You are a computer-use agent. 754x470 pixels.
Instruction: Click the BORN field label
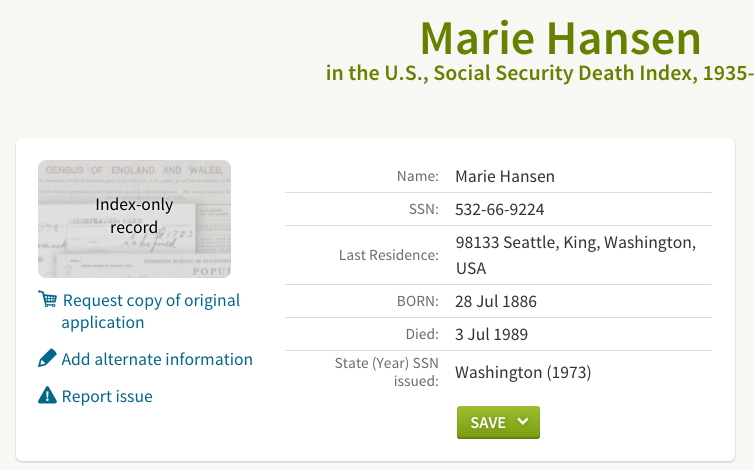coord(417,301)
